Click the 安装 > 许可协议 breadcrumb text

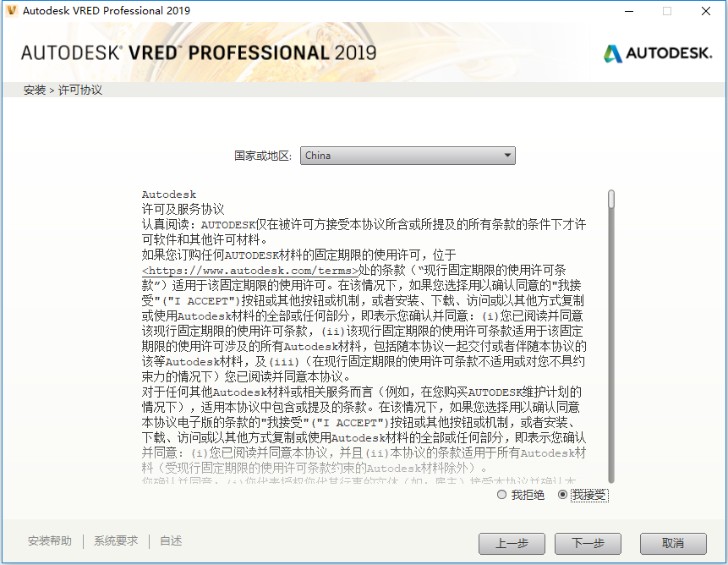tap(63, 90)
